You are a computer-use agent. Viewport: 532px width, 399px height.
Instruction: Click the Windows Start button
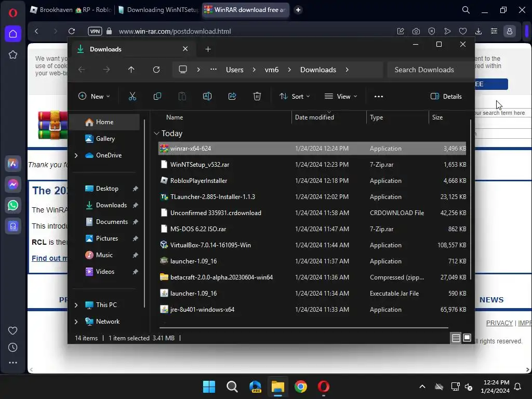point(209,387)
